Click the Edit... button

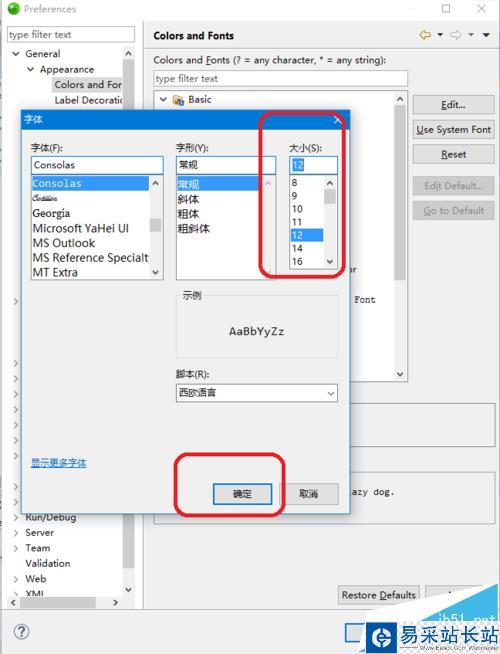click(x=453, y=105)
